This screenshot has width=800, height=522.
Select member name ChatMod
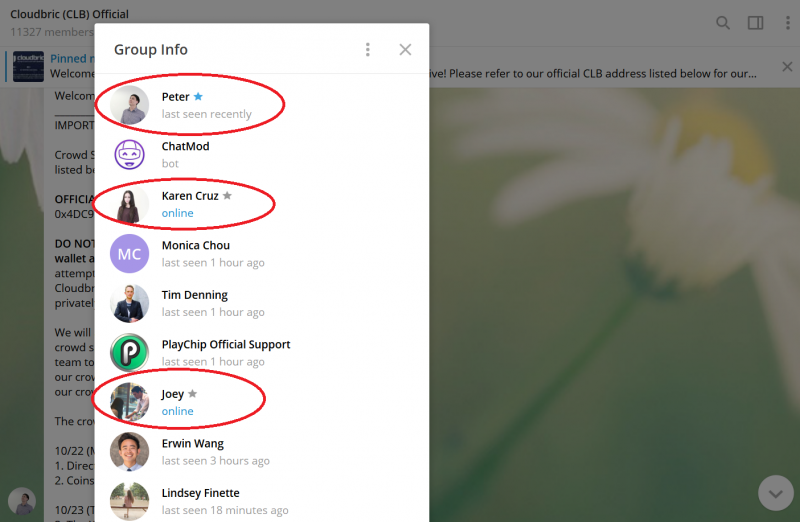point(185,146)
